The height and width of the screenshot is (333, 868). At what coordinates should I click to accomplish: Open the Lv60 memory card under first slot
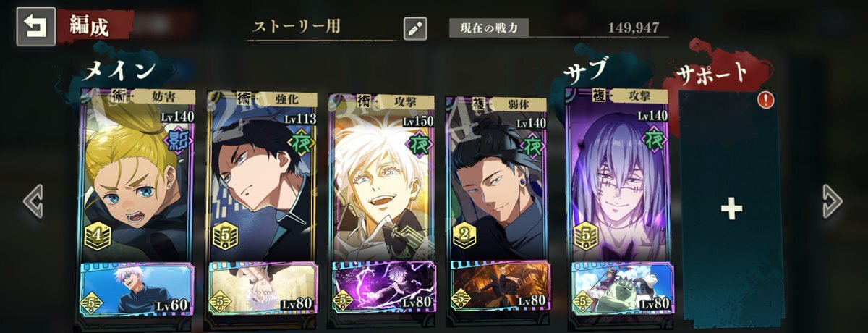coord(137,288)
